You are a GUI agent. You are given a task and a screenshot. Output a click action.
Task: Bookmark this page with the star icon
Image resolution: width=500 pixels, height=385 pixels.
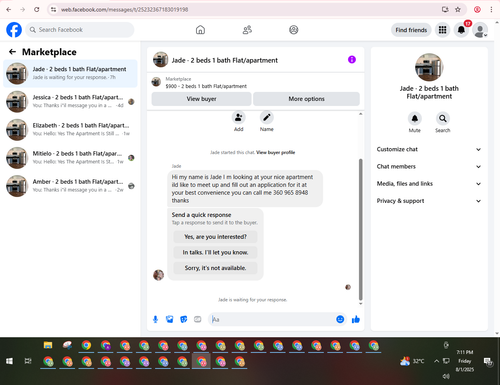tap(458, 10)
